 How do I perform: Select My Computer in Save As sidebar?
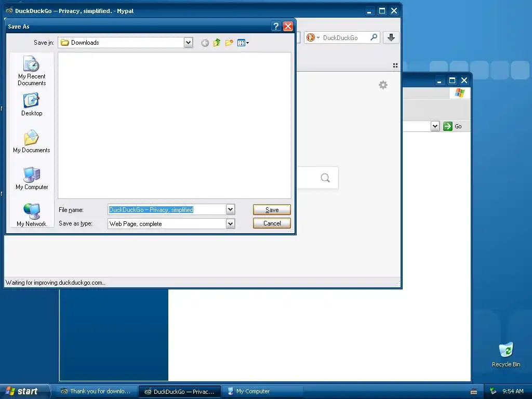click(32, 178)
